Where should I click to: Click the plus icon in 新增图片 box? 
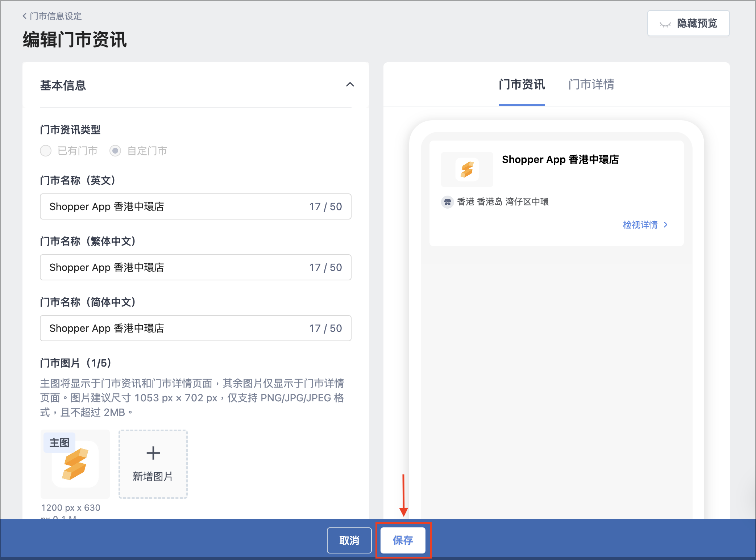point(153,453)
